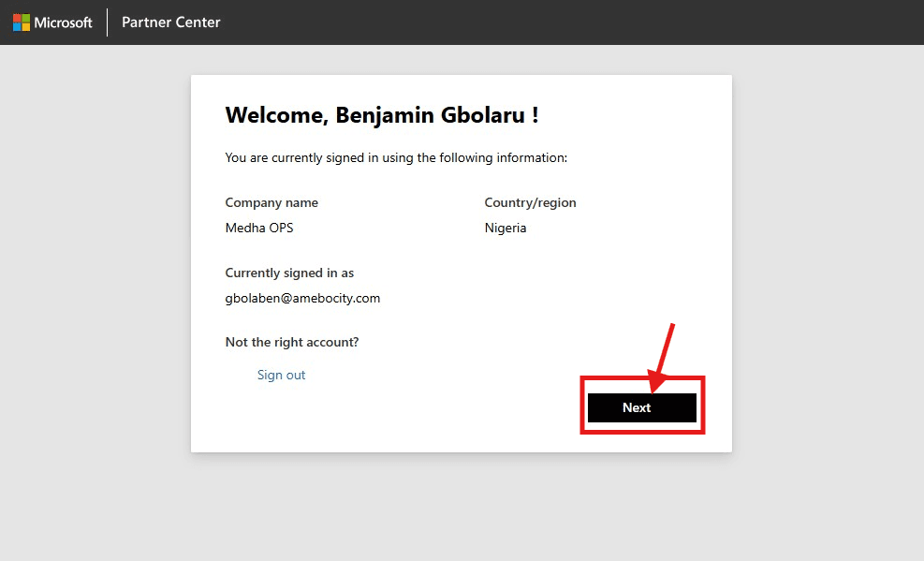This screenshot has width=924, height=561.
Task: Click the Welcome, Benjamin Gbolaru heading
Action: (x=382, y=115)
